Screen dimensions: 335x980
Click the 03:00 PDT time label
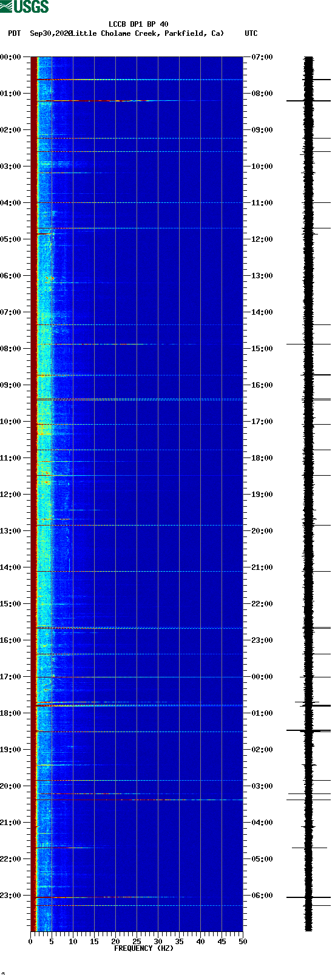tap(11, 166)
